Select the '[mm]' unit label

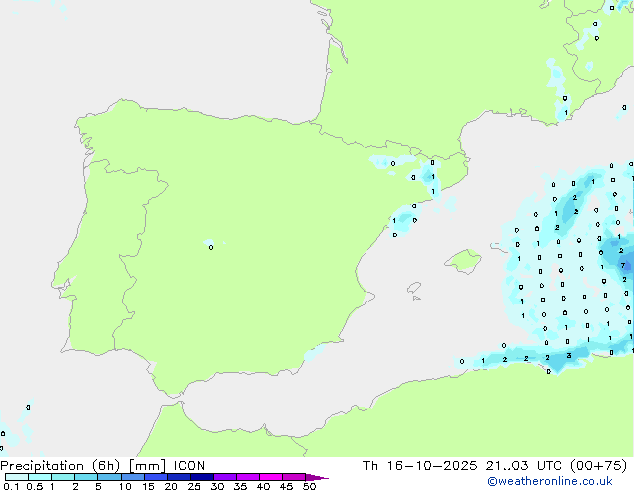[147, 466]
